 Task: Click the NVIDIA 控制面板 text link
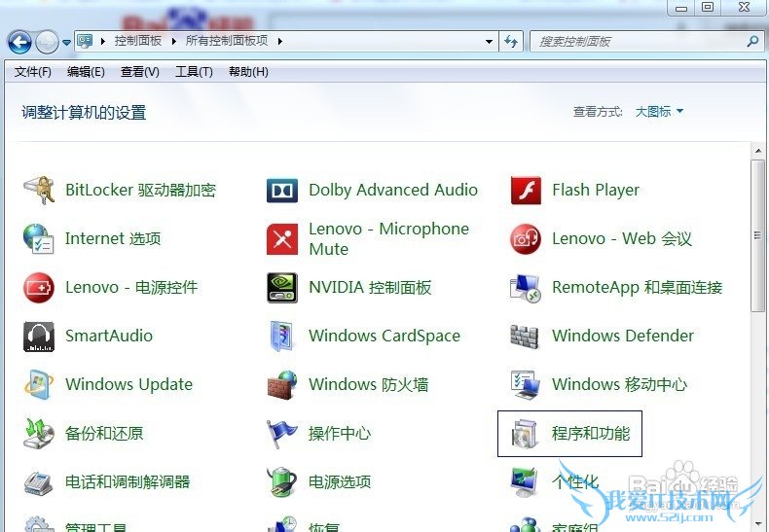pyautogui.click(x=370, y=287)
